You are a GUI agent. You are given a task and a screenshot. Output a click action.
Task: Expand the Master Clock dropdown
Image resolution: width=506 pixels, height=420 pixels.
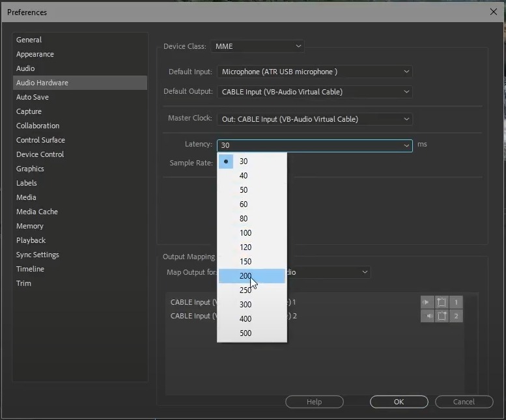point(315,119)
